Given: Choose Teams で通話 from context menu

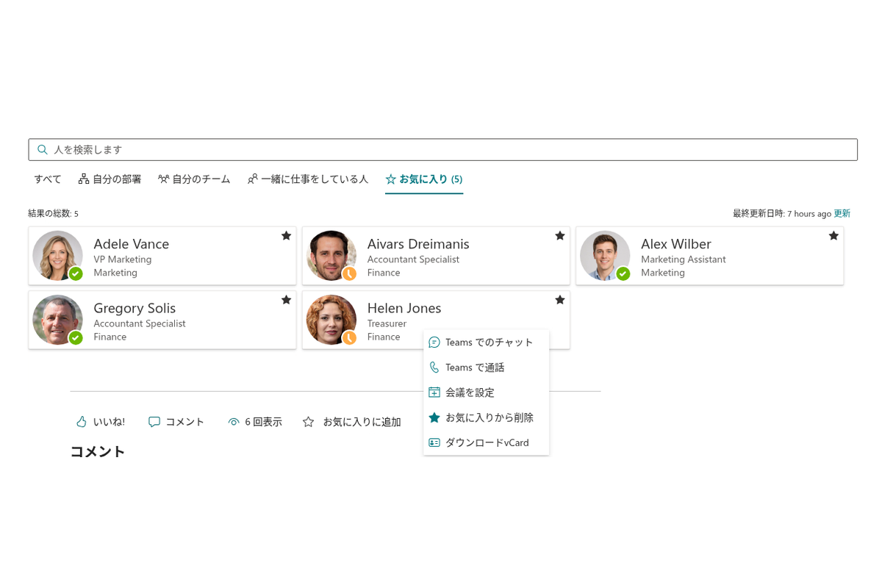Looking at the screenshot, I should [x=486, y=367].
